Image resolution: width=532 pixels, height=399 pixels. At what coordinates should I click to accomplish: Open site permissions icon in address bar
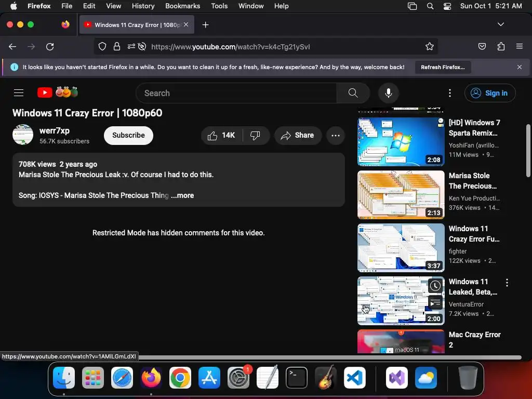click(131, 46)
